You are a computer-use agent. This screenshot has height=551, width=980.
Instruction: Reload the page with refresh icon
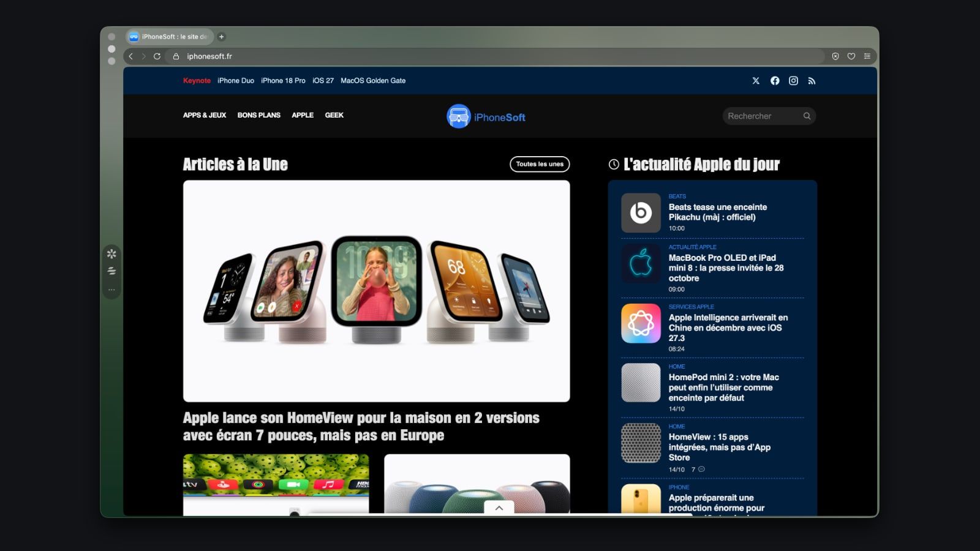(x=157, y=56)
